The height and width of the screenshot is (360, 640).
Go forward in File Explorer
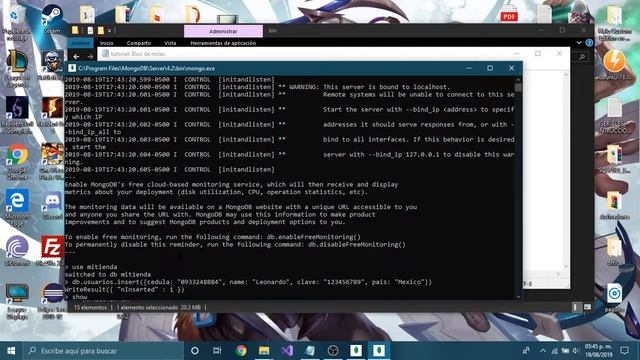click(x=90, y=57)
